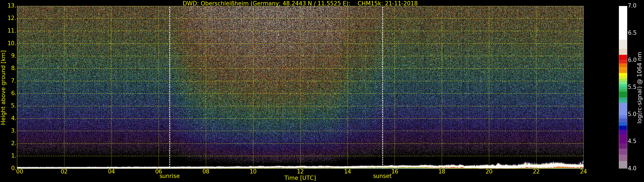Click the "00" time axis tick label
This screenshot has width=644, height=182.
(20, 171)
